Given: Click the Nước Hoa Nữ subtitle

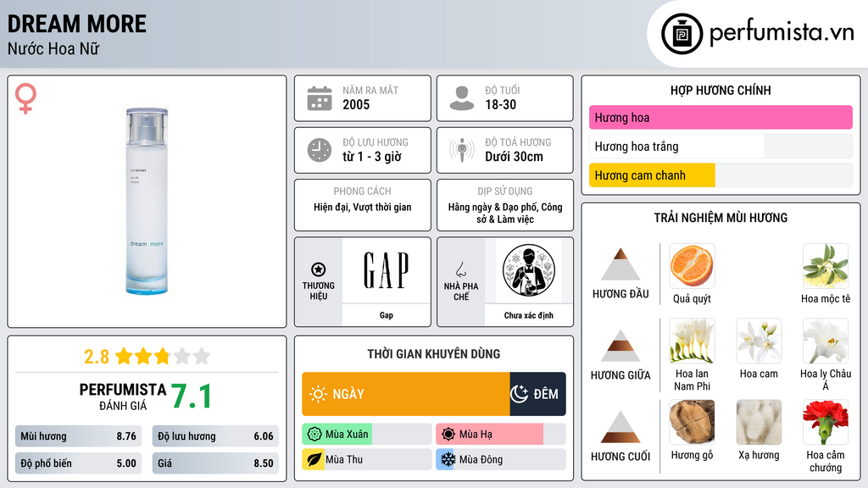Looking at the screenshot, I should [53, 48].
